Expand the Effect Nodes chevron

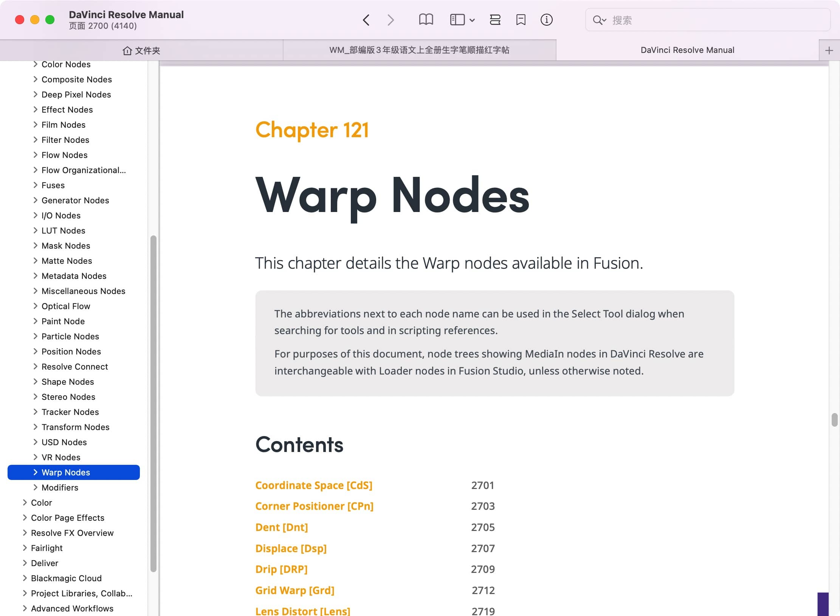click(x=35, y=110)
